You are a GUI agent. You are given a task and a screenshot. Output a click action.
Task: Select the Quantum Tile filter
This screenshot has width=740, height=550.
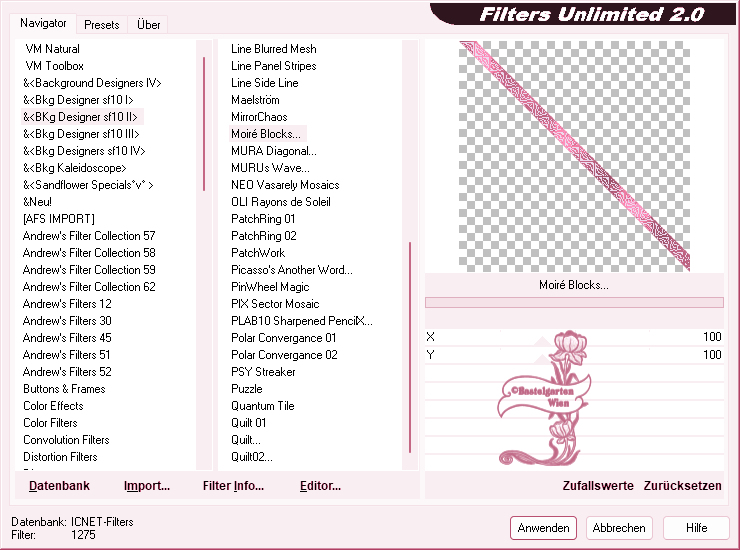click(262, 406)
